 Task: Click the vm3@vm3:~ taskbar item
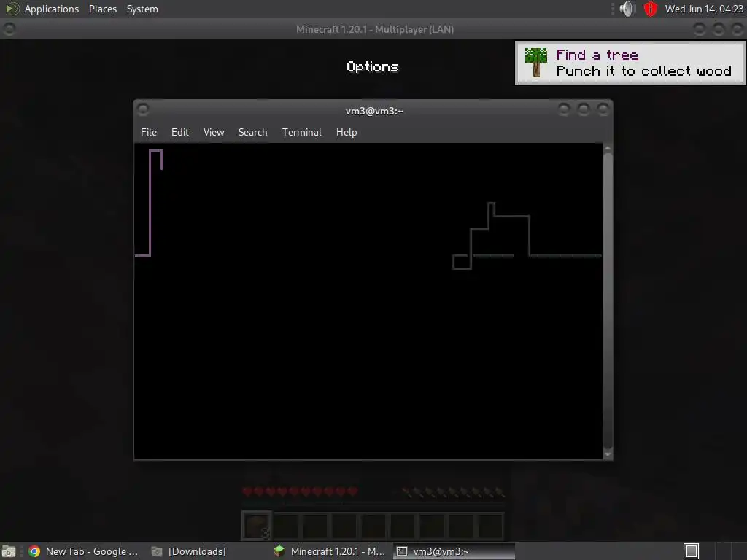point(454,551)
